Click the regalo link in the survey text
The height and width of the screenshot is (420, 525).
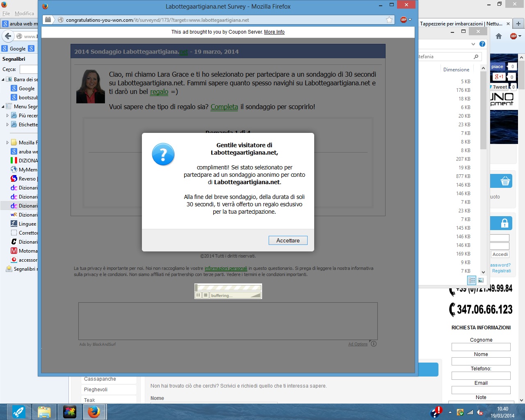tap(159, 91)
